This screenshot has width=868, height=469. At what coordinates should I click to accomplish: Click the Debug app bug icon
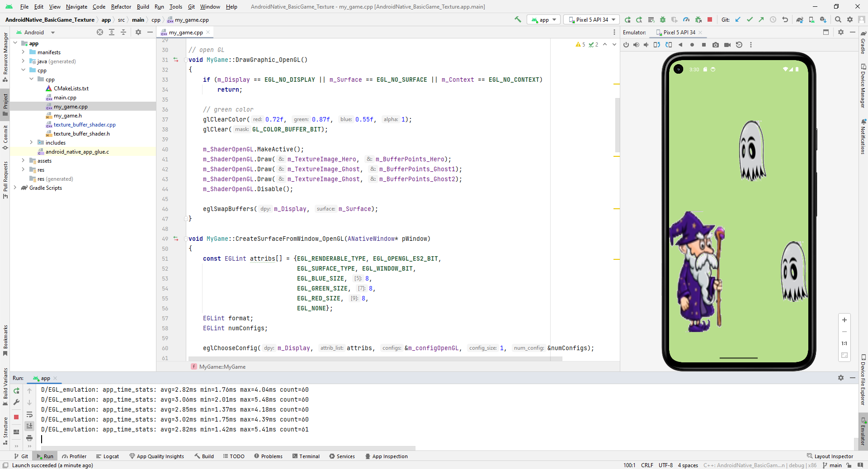(x=663, y=19)
